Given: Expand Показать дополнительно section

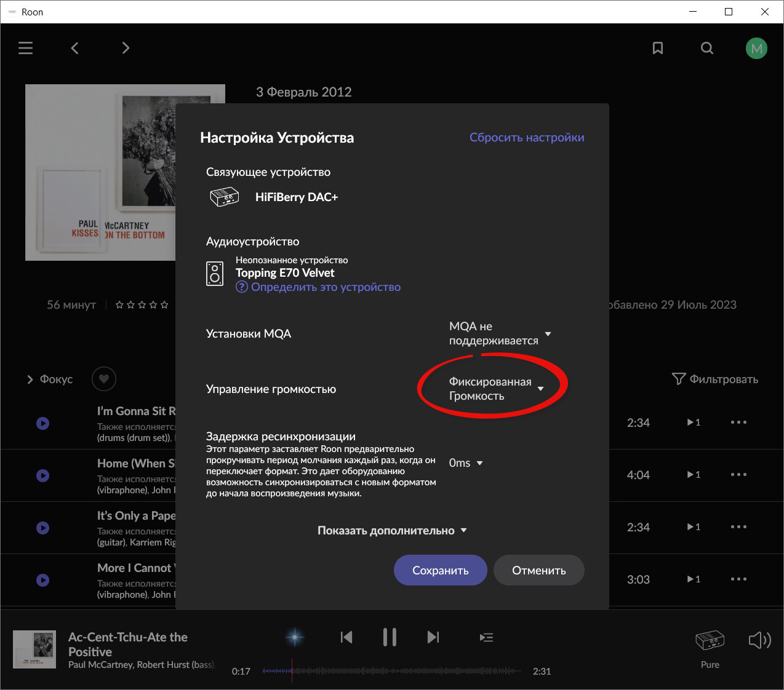Looking at the screenshot, I should click(392, 531).
